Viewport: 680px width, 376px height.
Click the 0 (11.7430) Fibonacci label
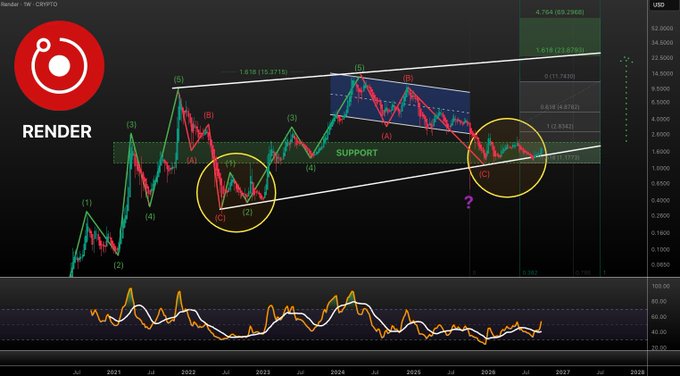coord(559,76)
